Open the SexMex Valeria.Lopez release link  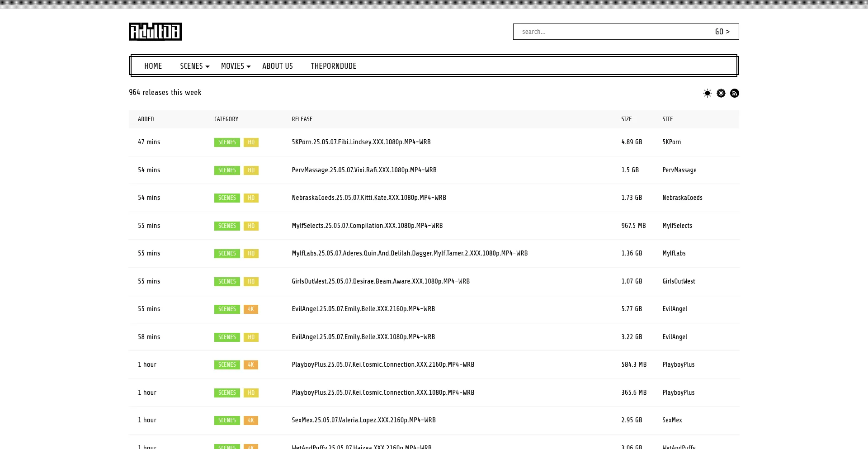pyautogui.click(x=363, y=420)
